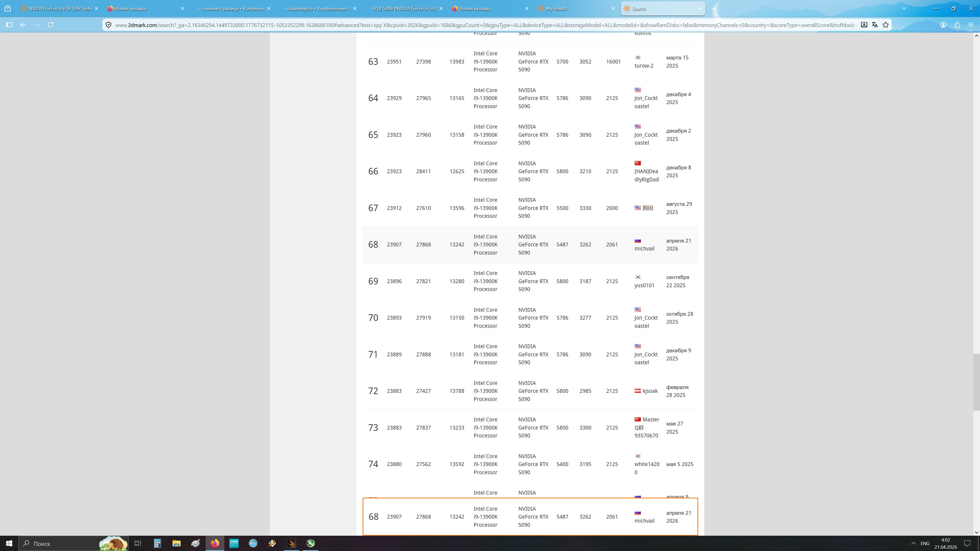980x551 pixels.
Task: Open the user turow-2 profile link
Action: coord(644,66)
